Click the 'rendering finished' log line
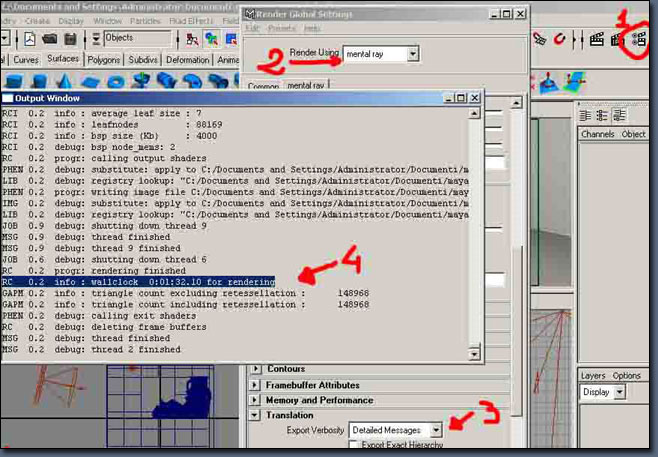Screen dimensions: 658x457 coord(94,271)
